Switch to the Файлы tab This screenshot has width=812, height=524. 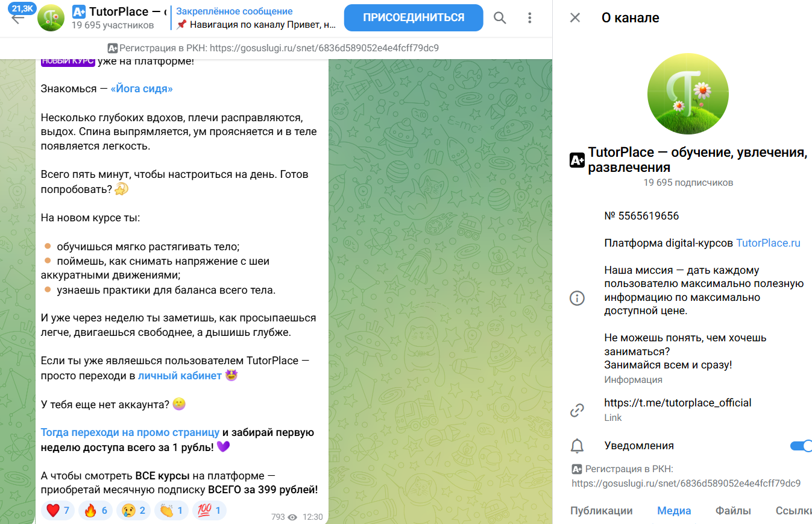tap(733, 511)
